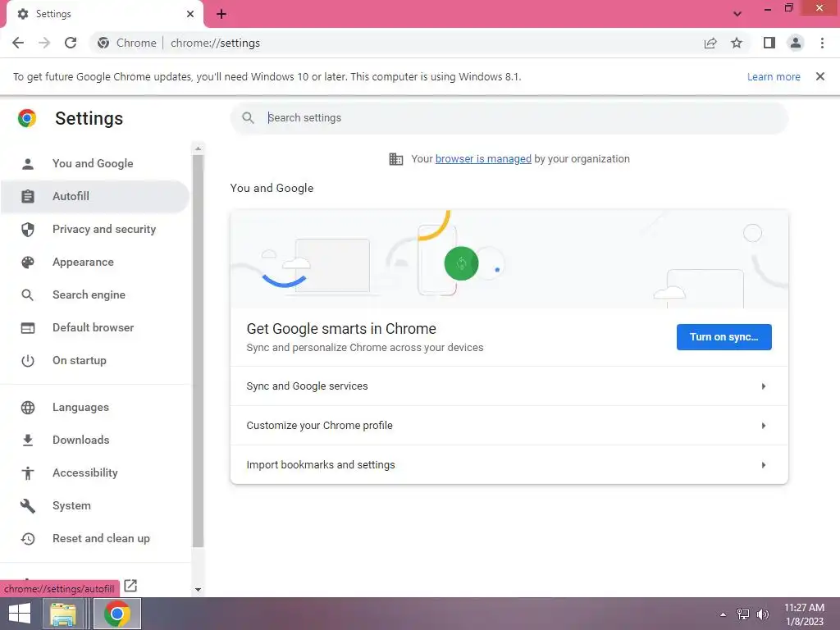This screenshot has width=840, height=630.
Task: Click the Chrome taskbar icon
Action: pyautogui.click(x=117, y=614)
